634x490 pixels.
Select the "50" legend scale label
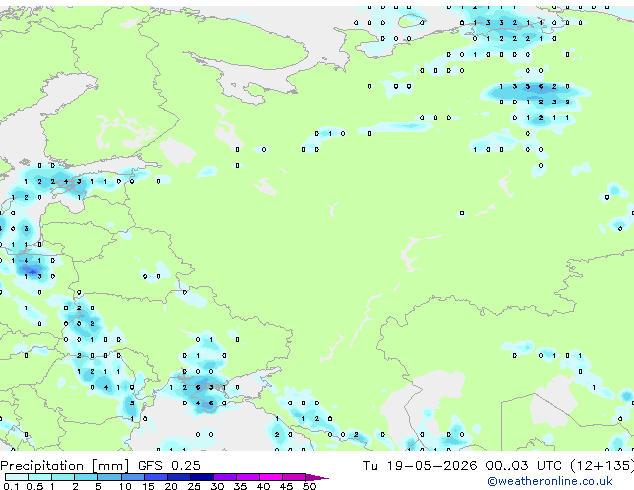click(x=309, y=486)
